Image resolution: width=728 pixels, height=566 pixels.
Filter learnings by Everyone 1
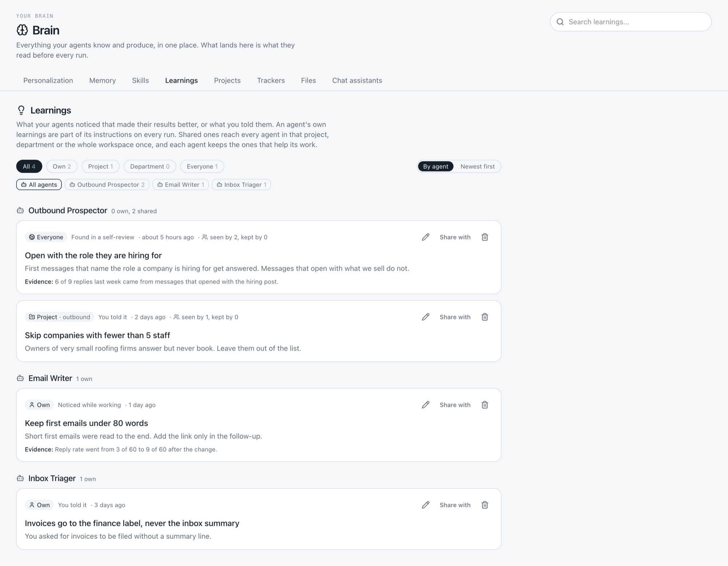(x=202, y=166)
